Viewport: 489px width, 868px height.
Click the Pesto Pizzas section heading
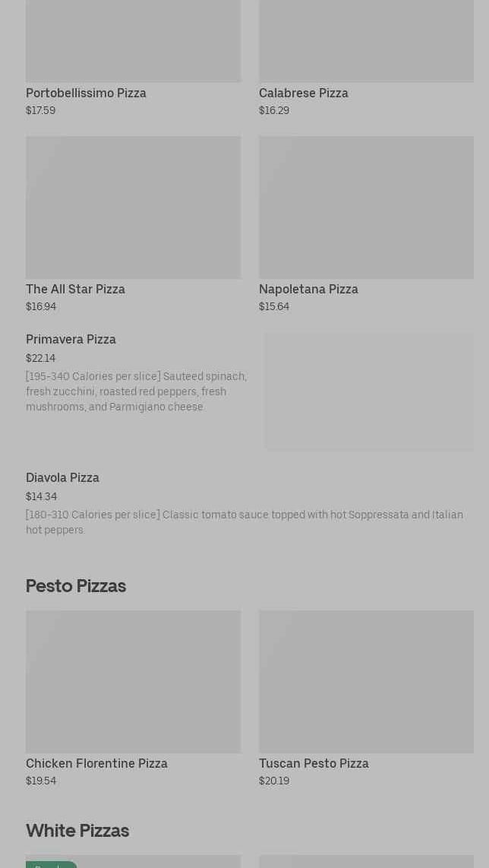pyautogui.click(x=76, y=586)
